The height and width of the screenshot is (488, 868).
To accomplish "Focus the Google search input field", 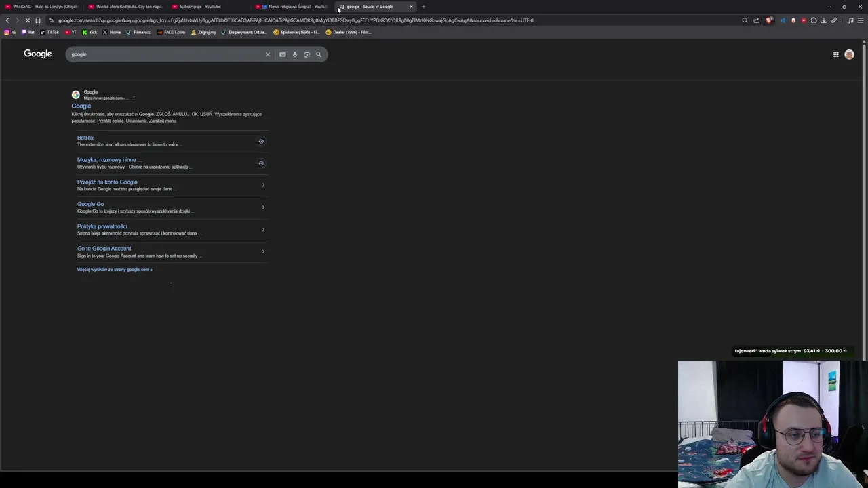I will coord(166,54).
